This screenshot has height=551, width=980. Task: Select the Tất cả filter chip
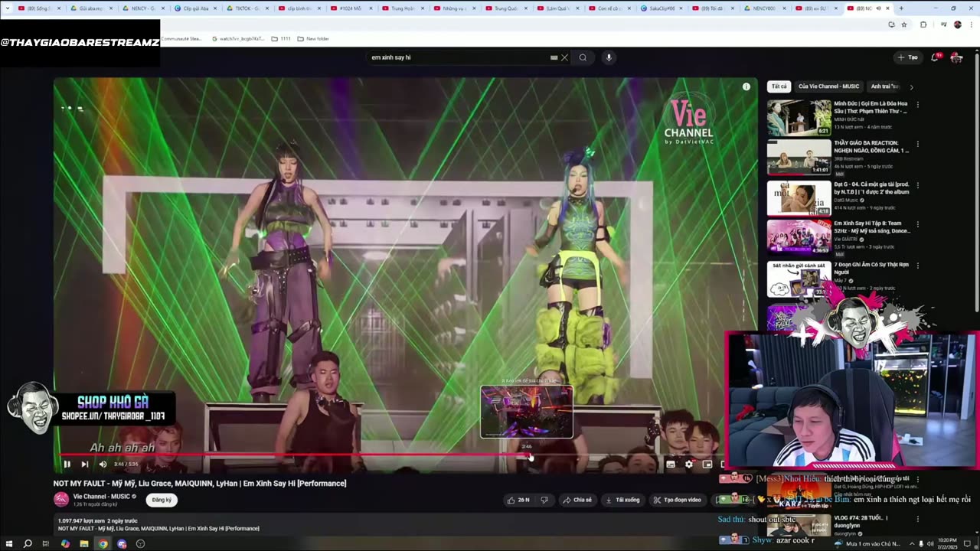pyautogui.click(x=779, y=86)
